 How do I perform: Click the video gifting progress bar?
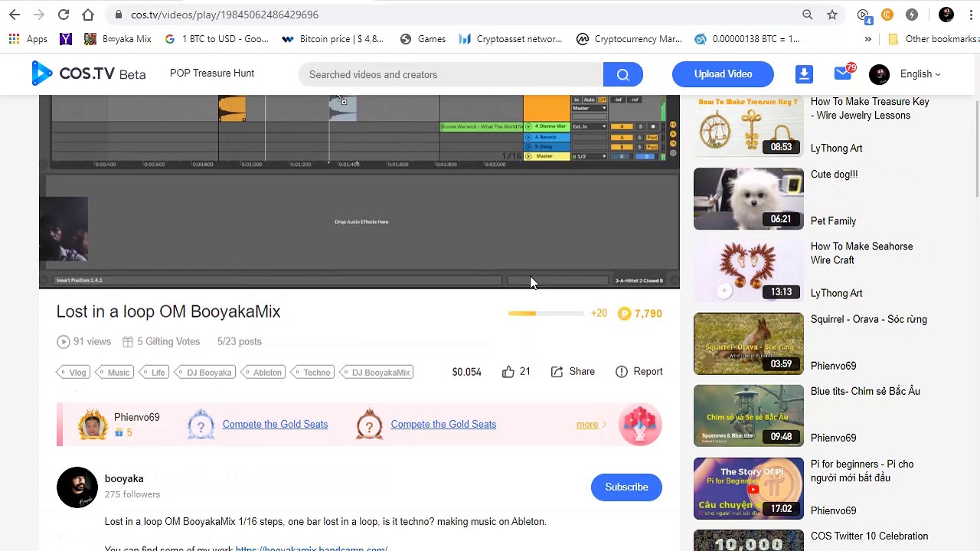pos(546,313)
